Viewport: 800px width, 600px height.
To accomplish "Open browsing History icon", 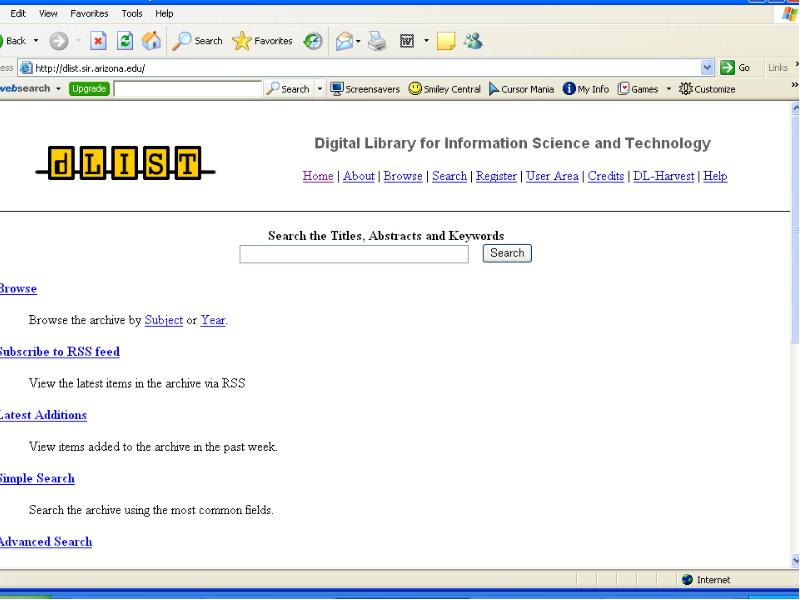I will (x=313, y=41).
